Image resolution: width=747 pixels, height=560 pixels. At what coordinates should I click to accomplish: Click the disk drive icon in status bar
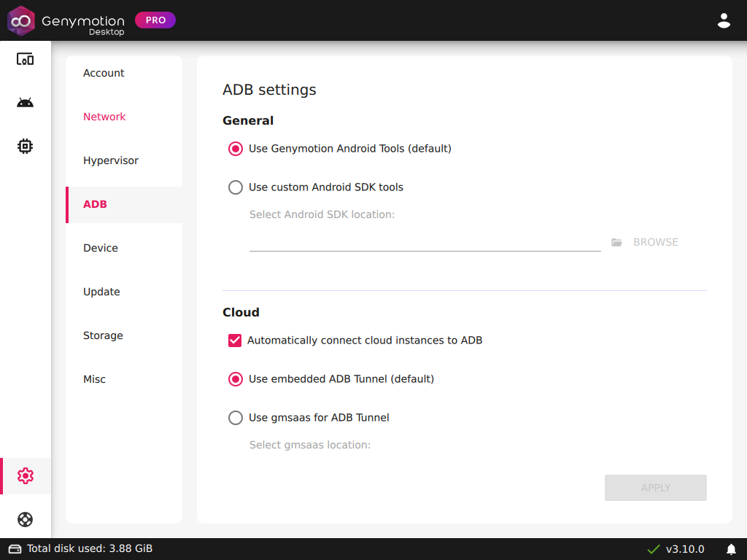coord(15,549)
